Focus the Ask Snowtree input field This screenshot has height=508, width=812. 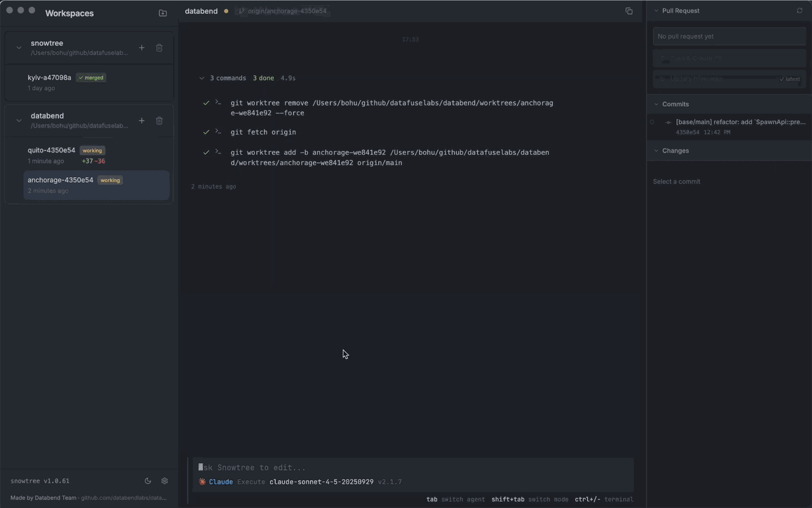click(x=410, y=467)
